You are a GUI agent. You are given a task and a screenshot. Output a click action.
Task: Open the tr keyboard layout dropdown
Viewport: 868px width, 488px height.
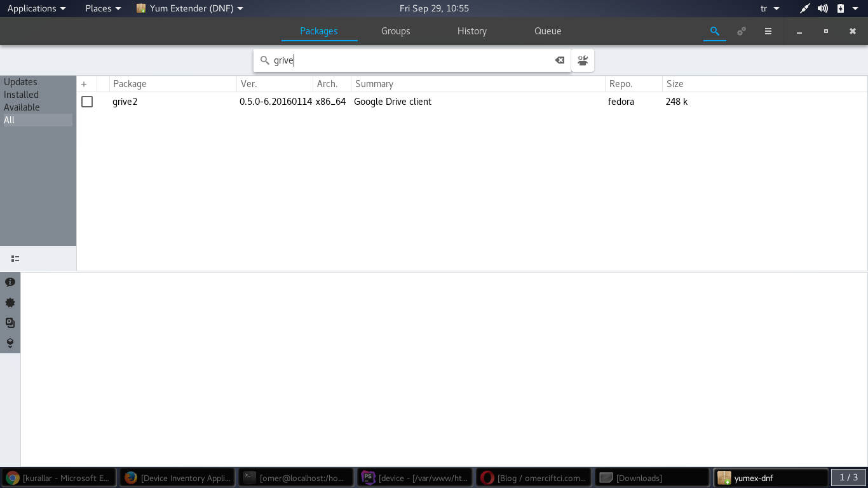click(770, 8)
